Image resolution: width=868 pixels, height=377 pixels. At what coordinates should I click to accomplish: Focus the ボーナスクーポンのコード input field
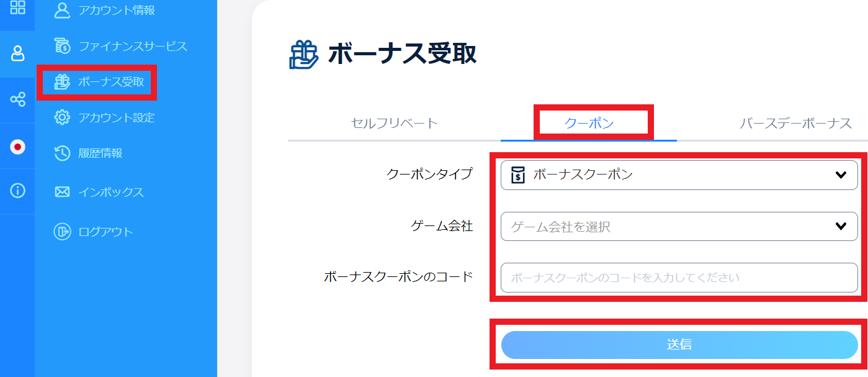coord(679,278)
